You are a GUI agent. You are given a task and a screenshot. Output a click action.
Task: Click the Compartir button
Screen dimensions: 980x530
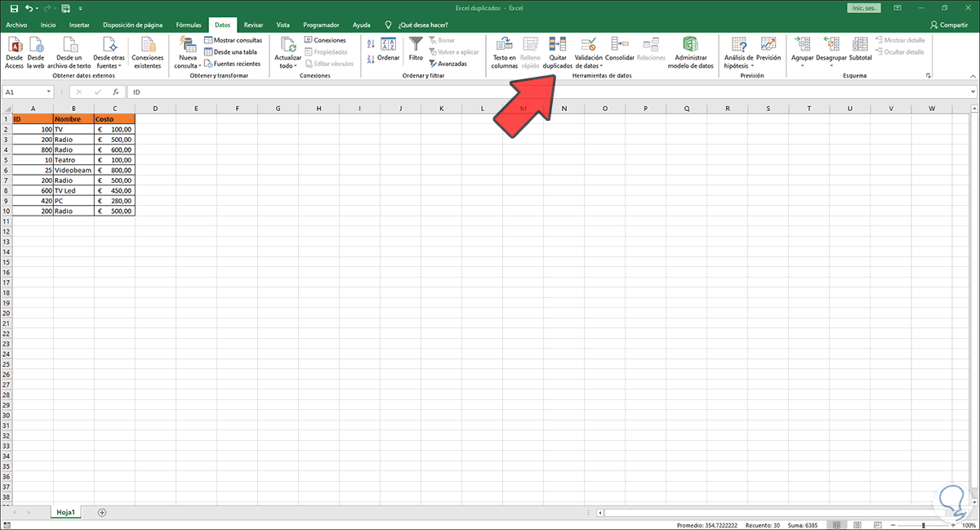click(949, 24)
